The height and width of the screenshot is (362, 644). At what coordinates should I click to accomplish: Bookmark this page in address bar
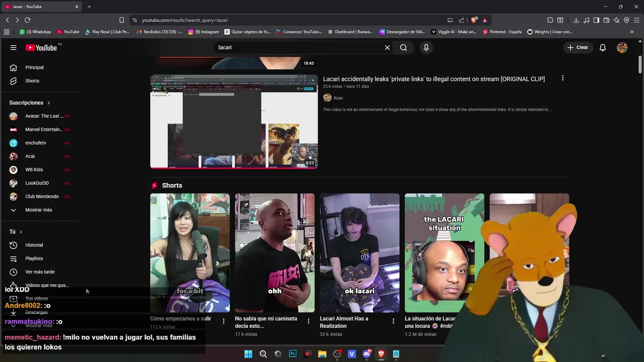[x=122, y=20]
